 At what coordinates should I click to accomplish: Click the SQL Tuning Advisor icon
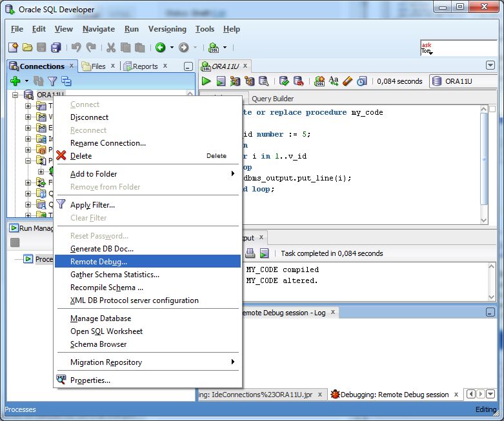click(x=263, y=81)
